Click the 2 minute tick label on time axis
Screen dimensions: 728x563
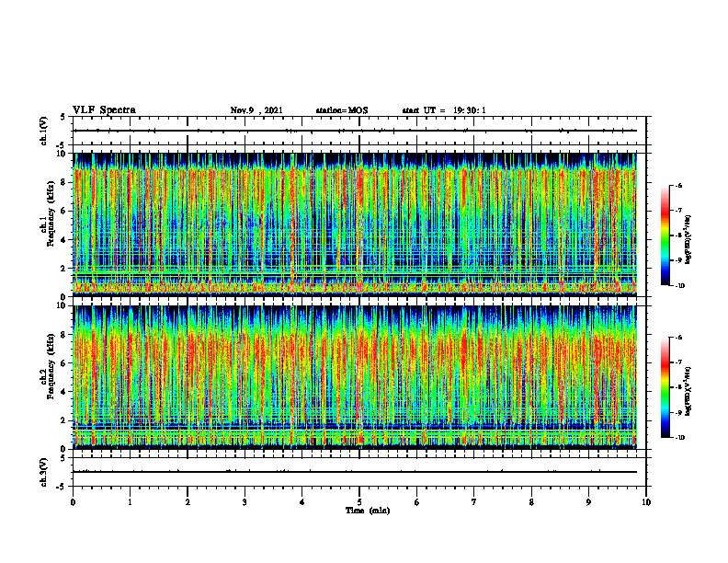pyautogui.click(x=188, y=502)
